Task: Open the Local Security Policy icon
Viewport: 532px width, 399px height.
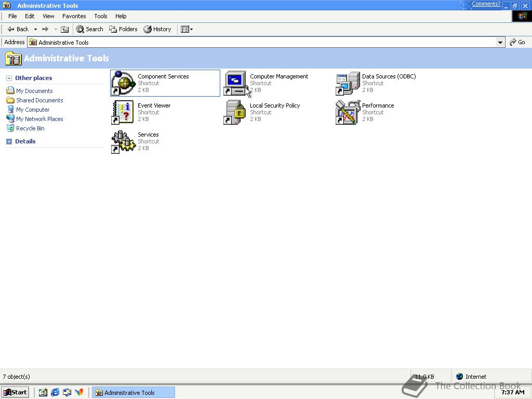Action: pyautogui.click(x=235, y=112)
